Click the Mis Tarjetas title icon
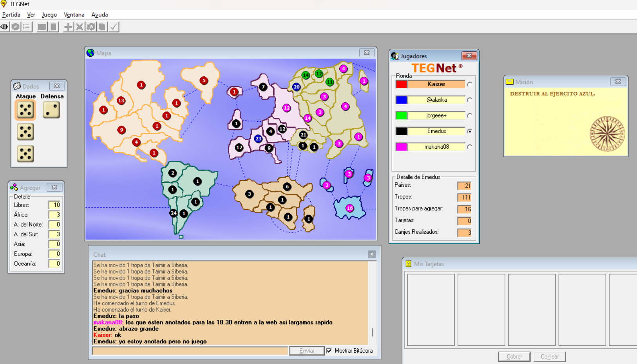Screen dimensions: 637x364 (408, 264)
